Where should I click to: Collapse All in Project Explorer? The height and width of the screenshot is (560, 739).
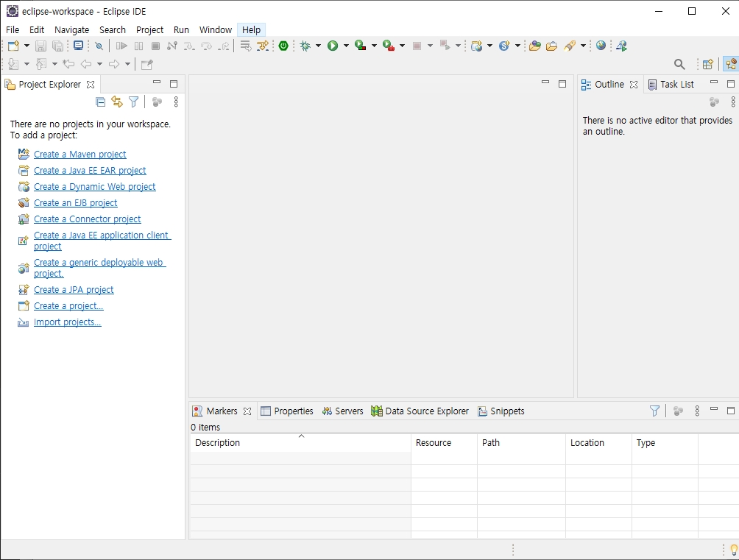pos(100,102)
